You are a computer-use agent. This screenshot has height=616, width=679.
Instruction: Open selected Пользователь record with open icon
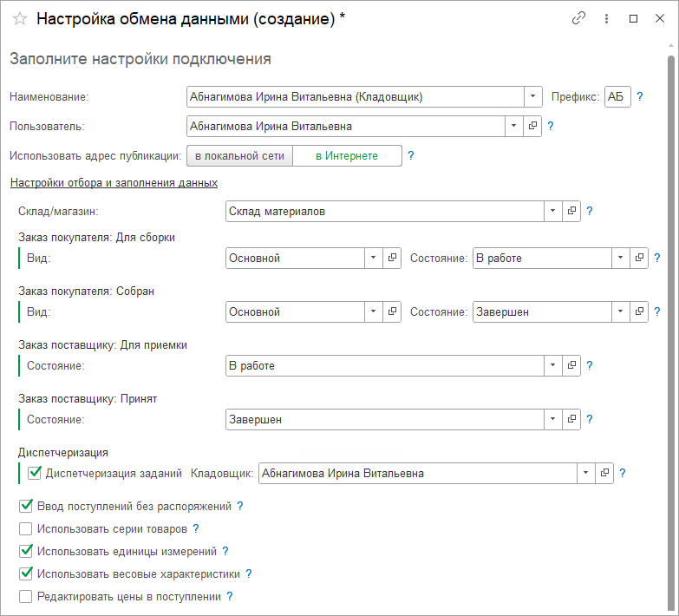pos(533,126)
